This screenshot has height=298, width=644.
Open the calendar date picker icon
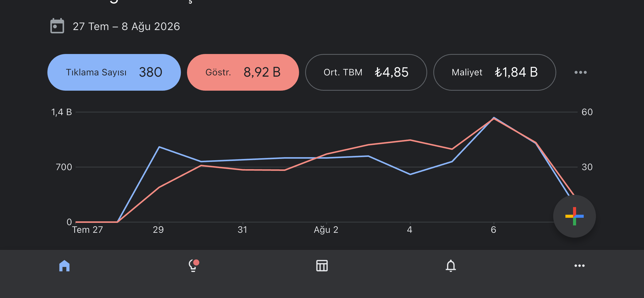pos(57,26)
